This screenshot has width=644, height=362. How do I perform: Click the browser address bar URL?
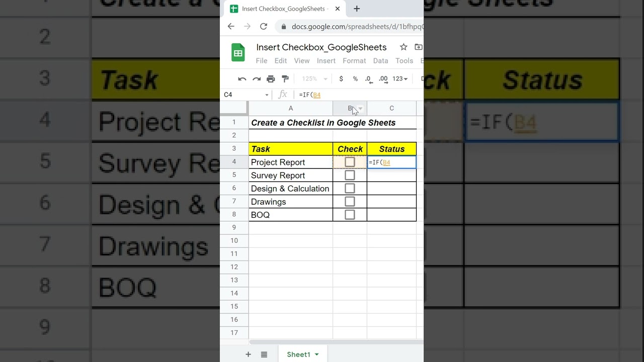[x=357, y=27]
